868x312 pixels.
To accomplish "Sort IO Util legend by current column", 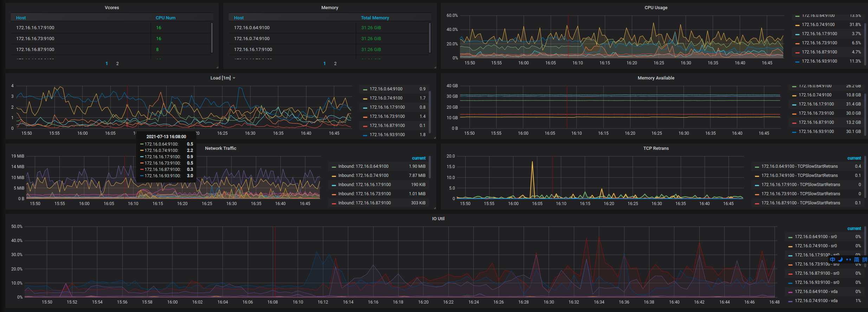I will point(854,229).
